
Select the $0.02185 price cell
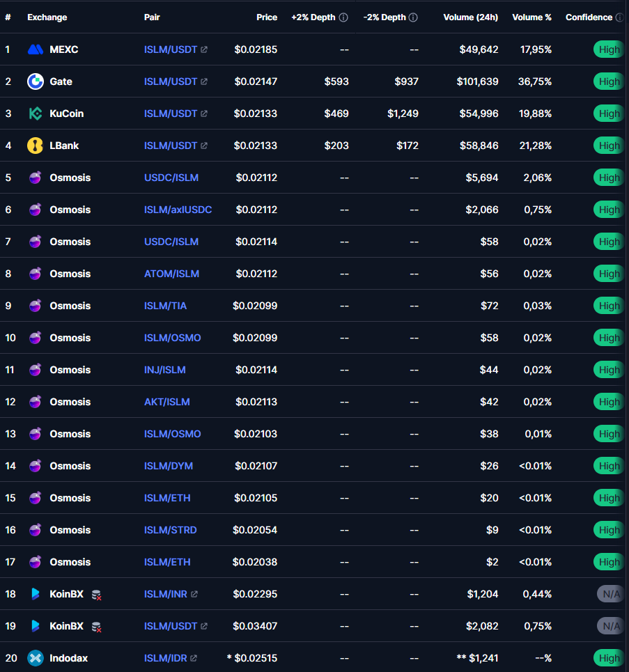click(x=256, y=49)
